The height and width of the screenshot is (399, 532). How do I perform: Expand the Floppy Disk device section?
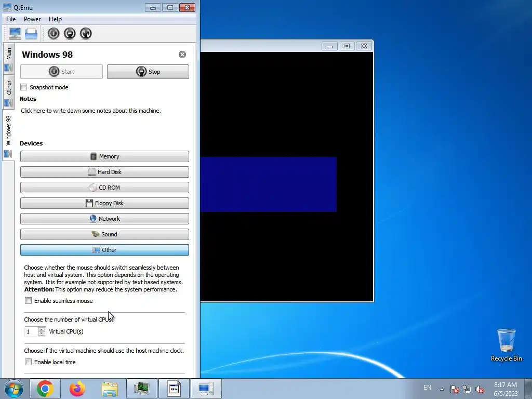tap(104, 203)
